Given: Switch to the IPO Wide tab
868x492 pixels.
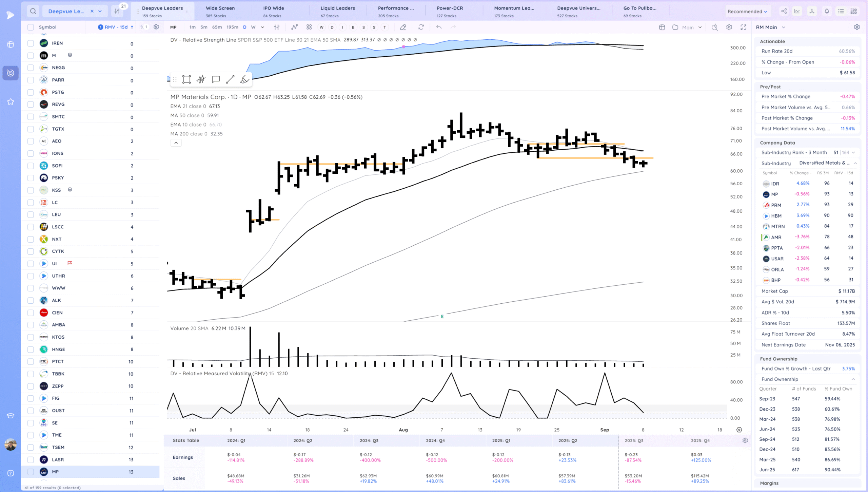Looking at the screenshot, I should pos(274,11).
